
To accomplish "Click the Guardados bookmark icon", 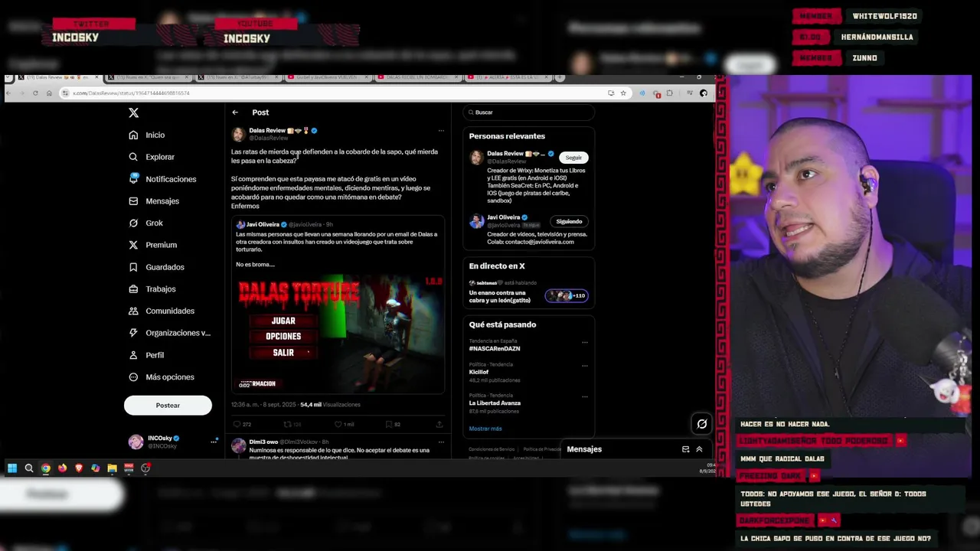I will pyautogui.click(x=133, y=267).
